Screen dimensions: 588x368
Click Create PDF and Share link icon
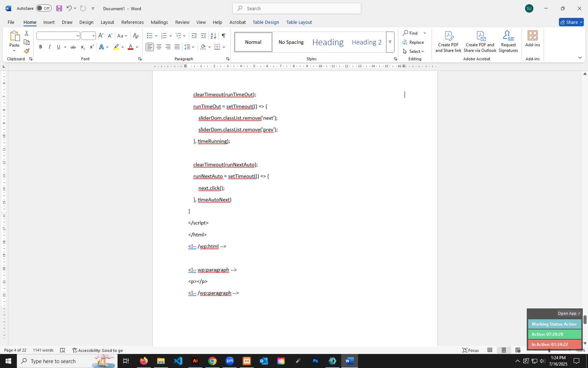(x=448, y=42)
